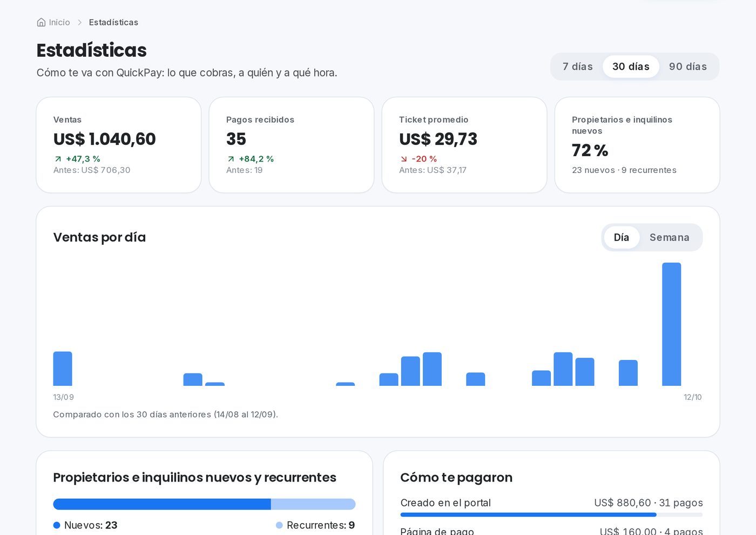Viewport: 756px width, 535px height.
Task: Click the green up arrow under Ventas
Action: pyautogui.click(x=58, y=159)
